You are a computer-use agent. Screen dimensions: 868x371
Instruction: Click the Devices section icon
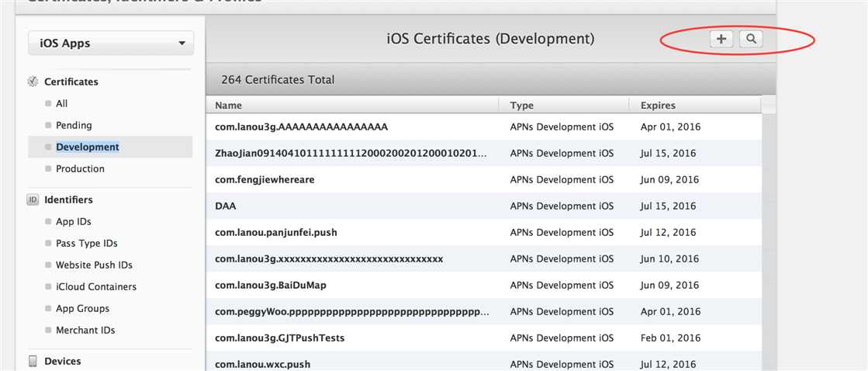pos(33,361)
